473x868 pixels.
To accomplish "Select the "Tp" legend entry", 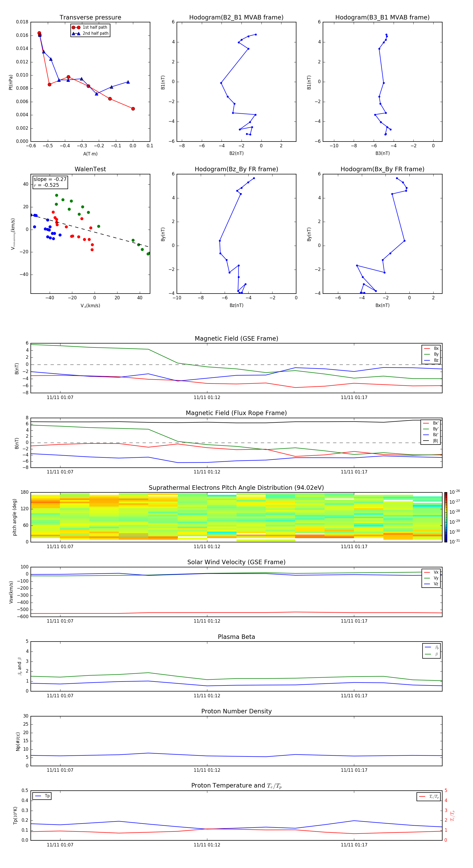I will click(42, 796).
